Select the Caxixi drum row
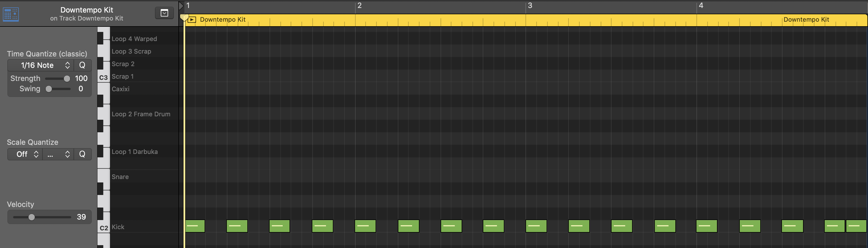The height and width of the screenshot is (248, 868). (144, 89)
